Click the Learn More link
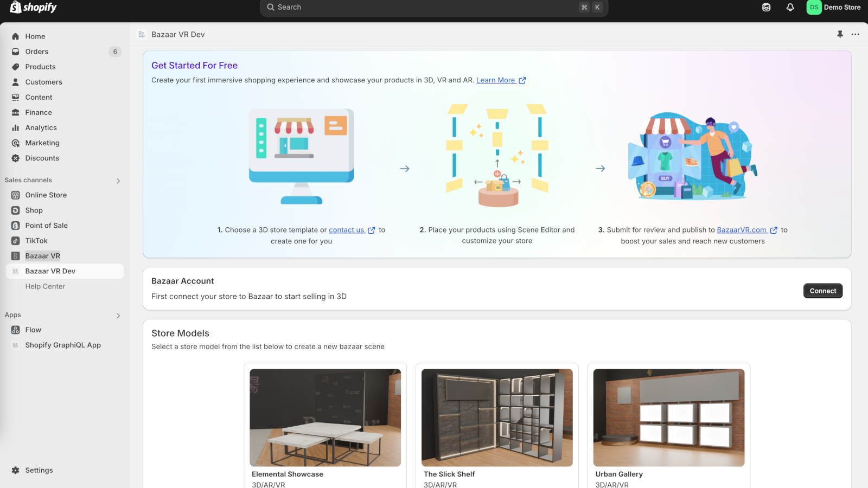This screenshot has height=488, width=868. point(501,80)
